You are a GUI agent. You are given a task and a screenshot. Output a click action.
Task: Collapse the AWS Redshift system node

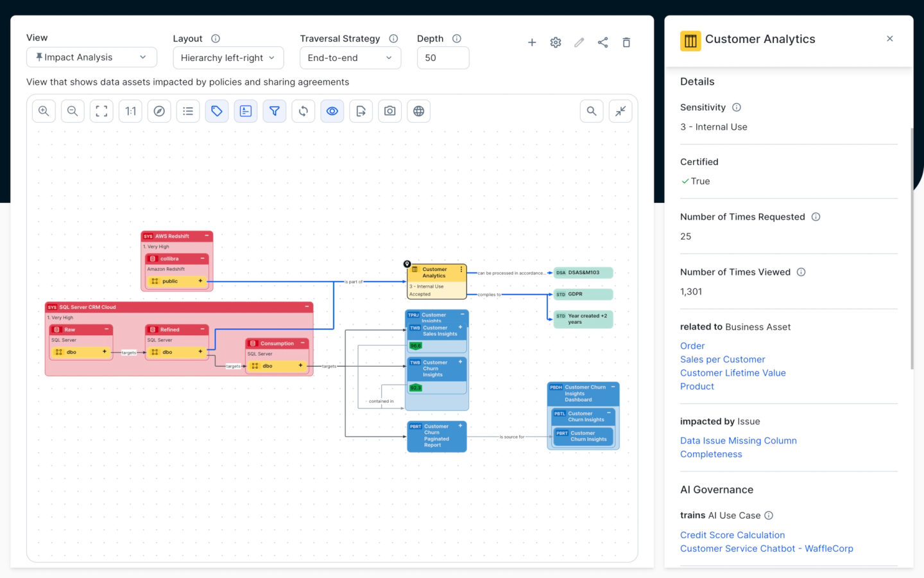[x=207, y=236]
